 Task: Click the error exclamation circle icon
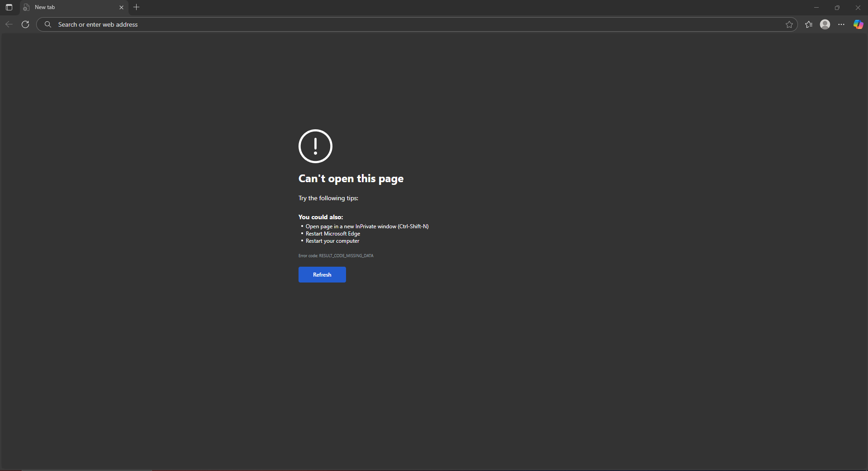pos(315,146)
